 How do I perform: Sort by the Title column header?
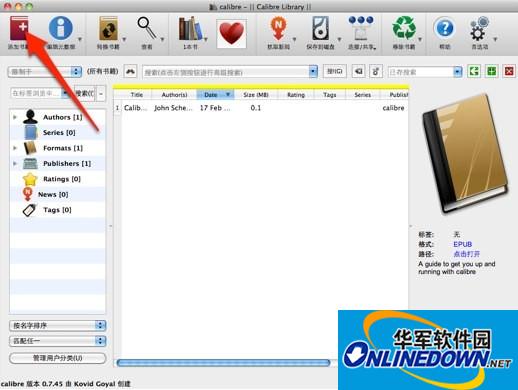coord(137,95)
